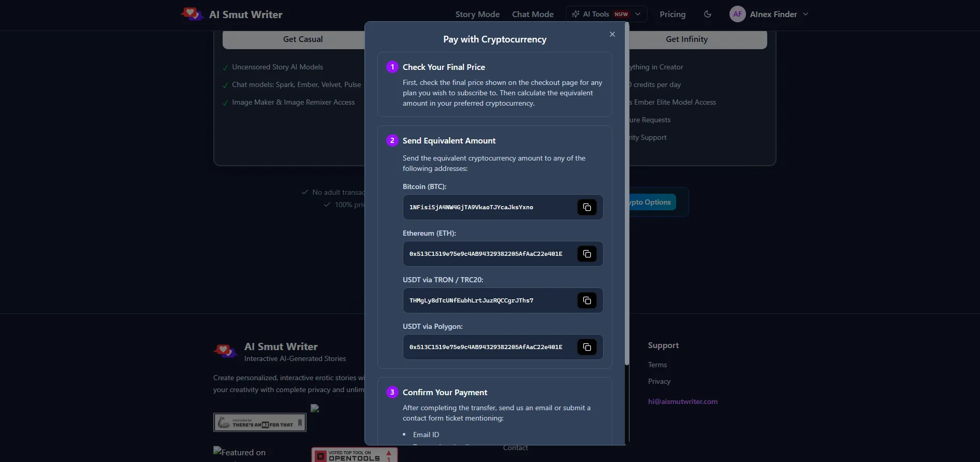This screenshot has width=980, height=462.
Task: Select the Bitcoin address text 1NFisiSj...
Action: (471, 207)
